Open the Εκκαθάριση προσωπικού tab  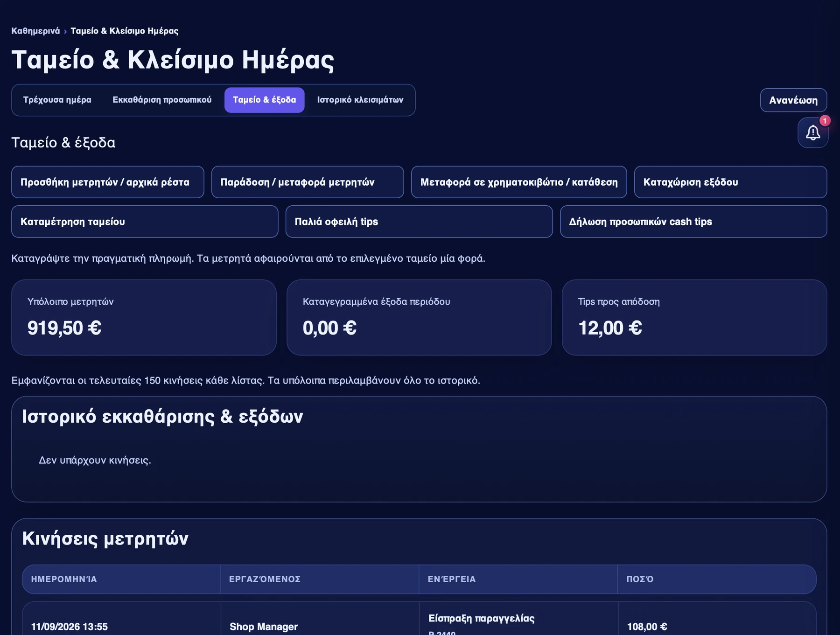[x=162, y=100]
